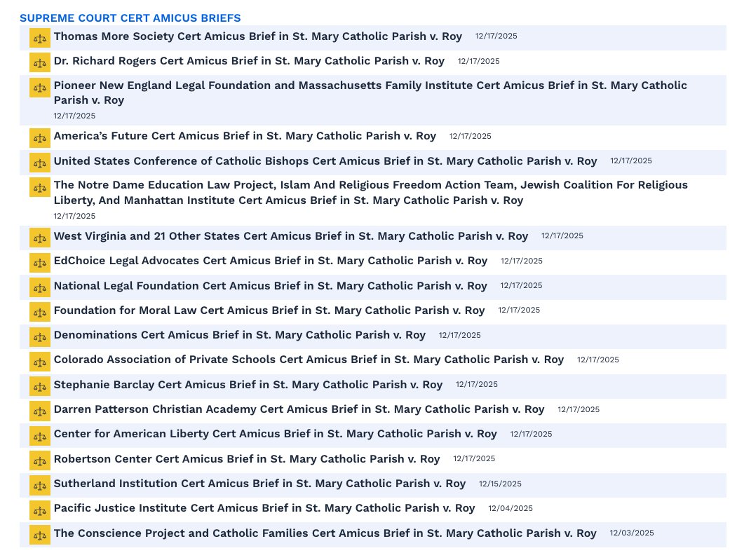Image resolution: width=737 pixels, height=560 pixels.
Task: Click 12/17/2025 date next to Robertson Center brief
Action: pyautogui.click(x=474, y=458)
